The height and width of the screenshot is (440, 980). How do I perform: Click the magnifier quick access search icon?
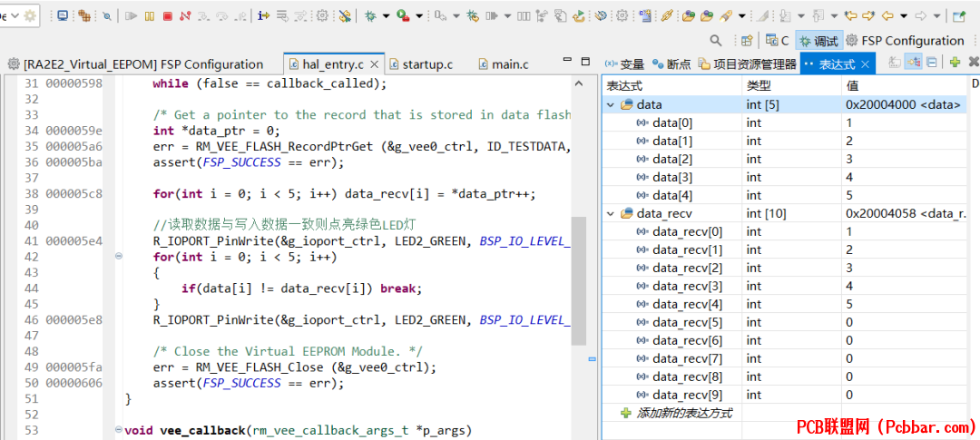[716, 41]
